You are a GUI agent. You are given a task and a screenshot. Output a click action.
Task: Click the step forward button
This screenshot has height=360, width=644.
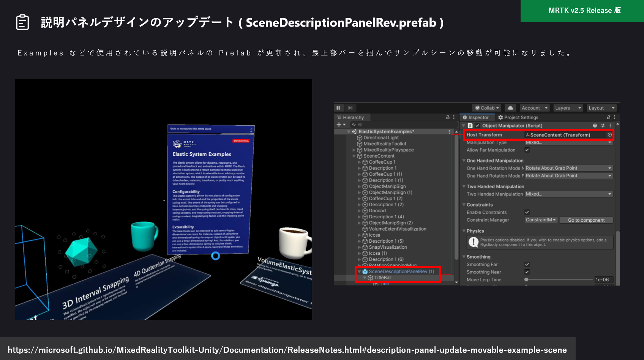coord(350,108)
